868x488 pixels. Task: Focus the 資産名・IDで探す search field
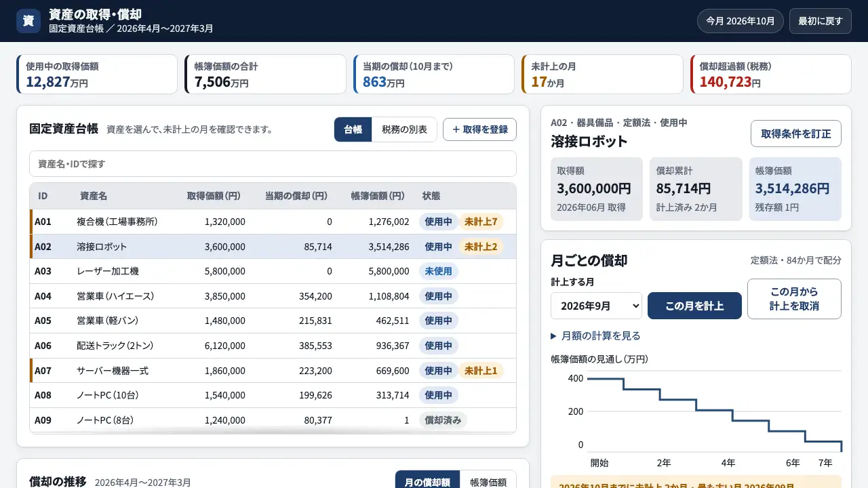(273, 163)
